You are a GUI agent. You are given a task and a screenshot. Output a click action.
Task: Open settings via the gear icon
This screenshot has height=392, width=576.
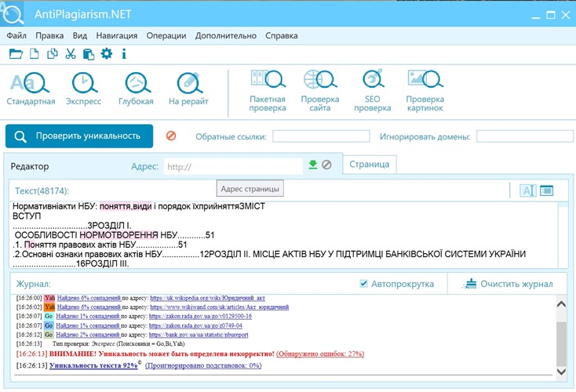coord(107,54)
